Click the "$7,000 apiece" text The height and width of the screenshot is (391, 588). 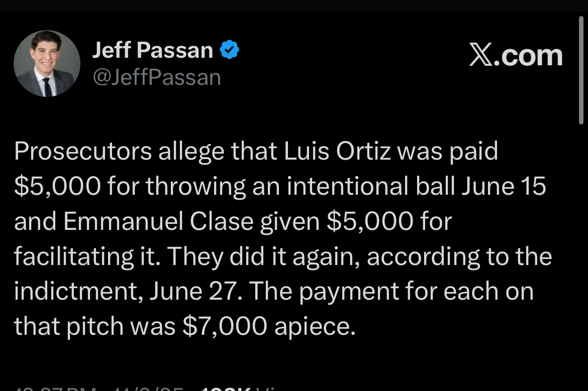pyautogui.click(x=269, y=327)
